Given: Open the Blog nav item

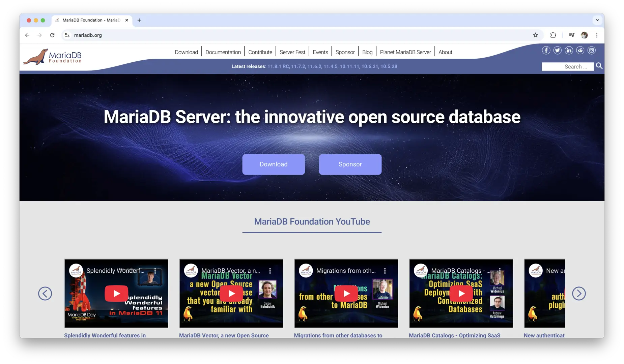Looking at the screenshot, I should pos(367,52).
